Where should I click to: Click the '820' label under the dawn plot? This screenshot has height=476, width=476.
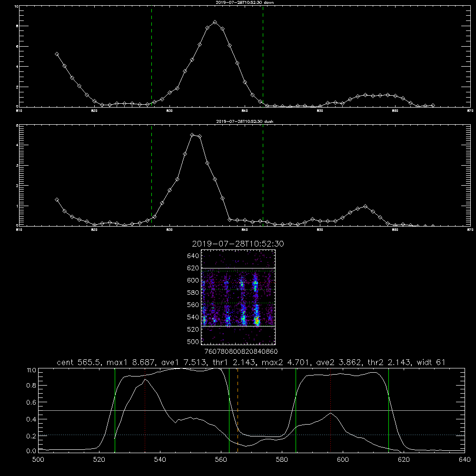pos(94,111)
